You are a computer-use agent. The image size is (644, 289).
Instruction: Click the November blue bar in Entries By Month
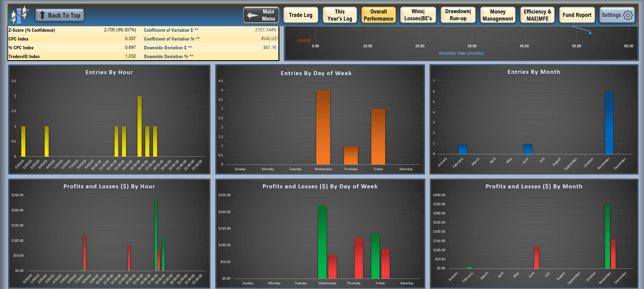tap(609, 123)
